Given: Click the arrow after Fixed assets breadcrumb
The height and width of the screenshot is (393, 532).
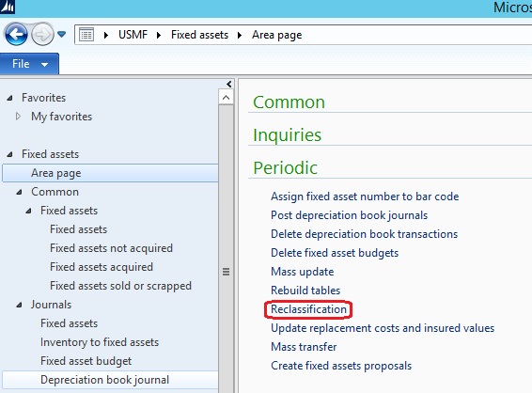Looking at the screenshot, I should (x=240, y=35).
